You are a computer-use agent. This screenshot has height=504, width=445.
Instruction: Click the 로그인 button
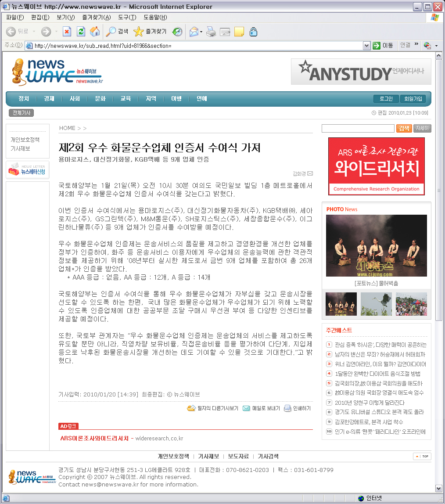click(x=386, y=99)
